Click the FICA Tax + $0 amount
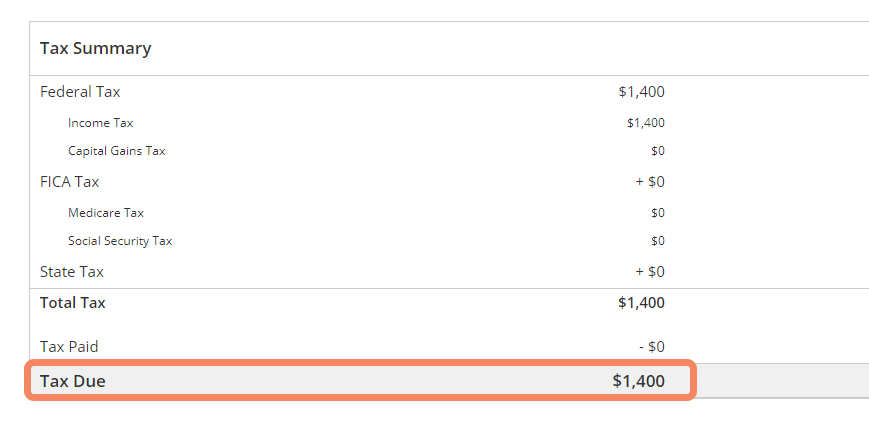The image size is (869, 422). pos(650,182)
